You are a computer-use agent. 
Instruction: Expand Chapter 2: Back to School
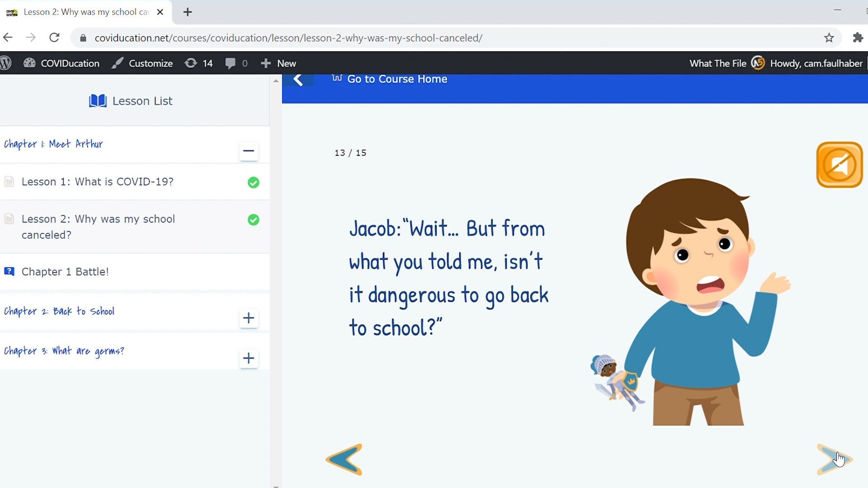click(248, 318)
